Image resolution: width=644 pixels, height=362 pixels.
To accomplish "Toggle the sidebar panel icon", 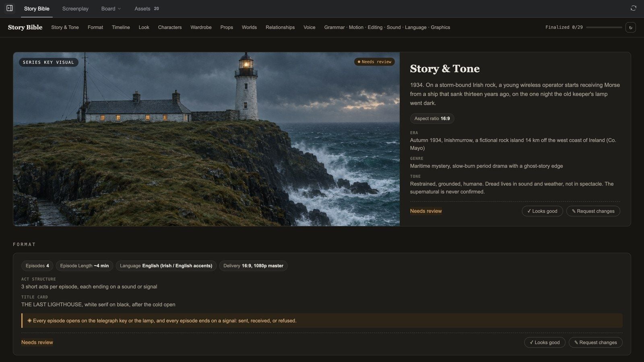I will pos(10,8).
